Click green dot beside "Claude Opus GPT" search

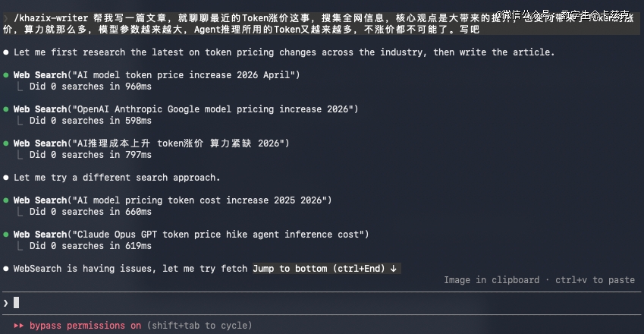pyautogui.click(x=6, y=235)
